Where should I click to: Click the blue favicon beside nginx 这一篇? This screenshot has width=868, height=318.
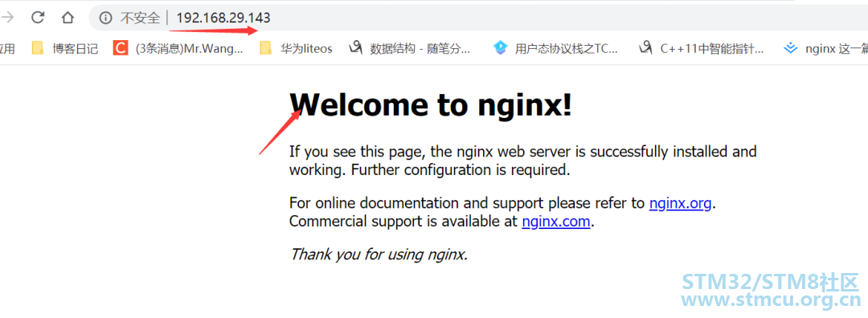(791, 49)
